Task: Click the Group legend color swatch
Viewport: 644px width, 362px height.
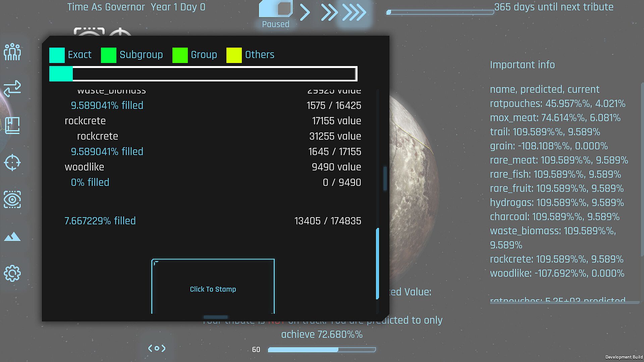Action: (180, 55)
